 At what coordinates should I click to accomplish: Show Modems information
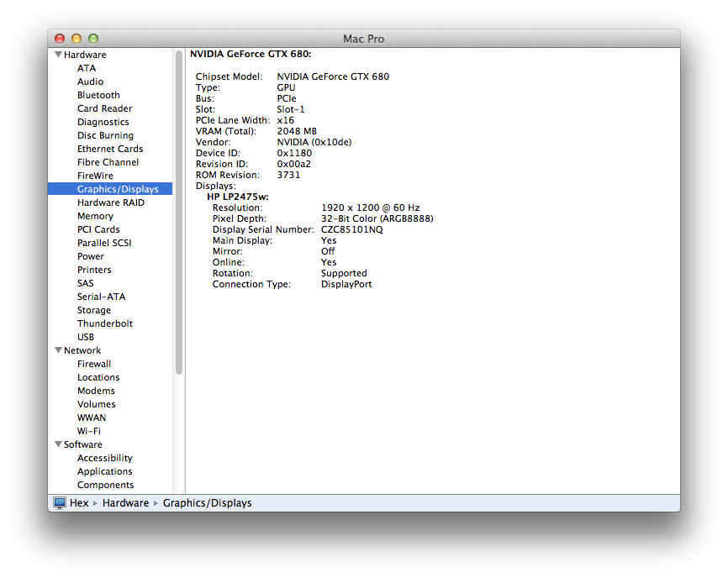96,391
